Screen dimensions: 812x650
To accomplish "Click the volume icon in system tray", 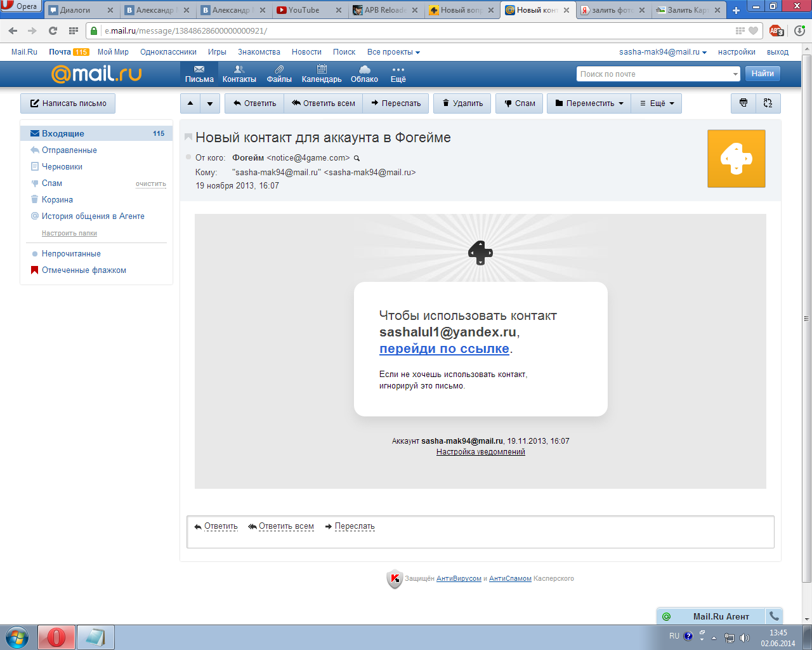I will (744, 637).
